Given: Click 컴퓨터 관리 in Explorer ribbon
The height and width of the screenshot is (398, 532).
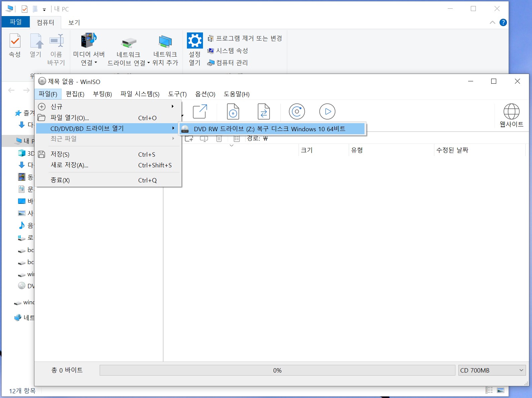Looking at the screenshot, I should click(x=228, y=63).
